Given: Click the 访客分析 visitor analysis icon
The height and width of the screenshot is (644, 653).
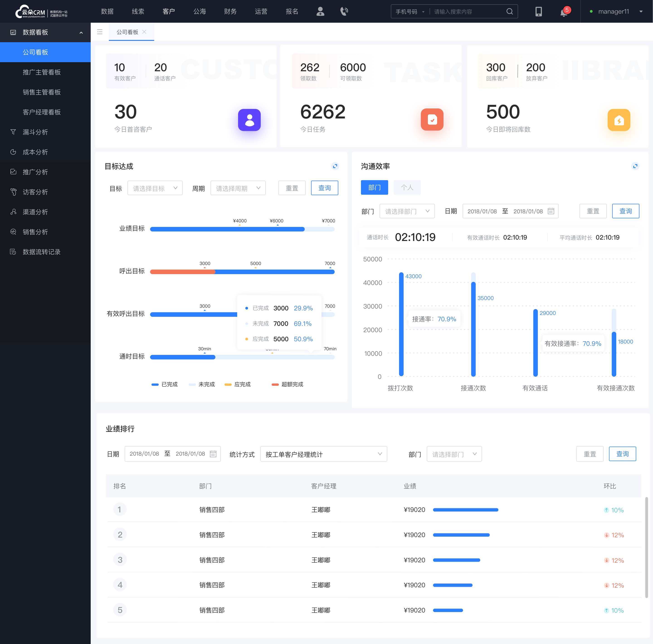Looking at the screenshot, I should (x=13, y=192).
